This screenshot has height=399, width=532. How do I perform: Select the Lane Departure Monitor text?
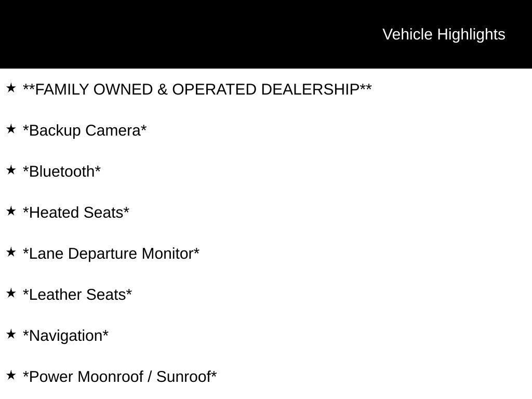111,254
